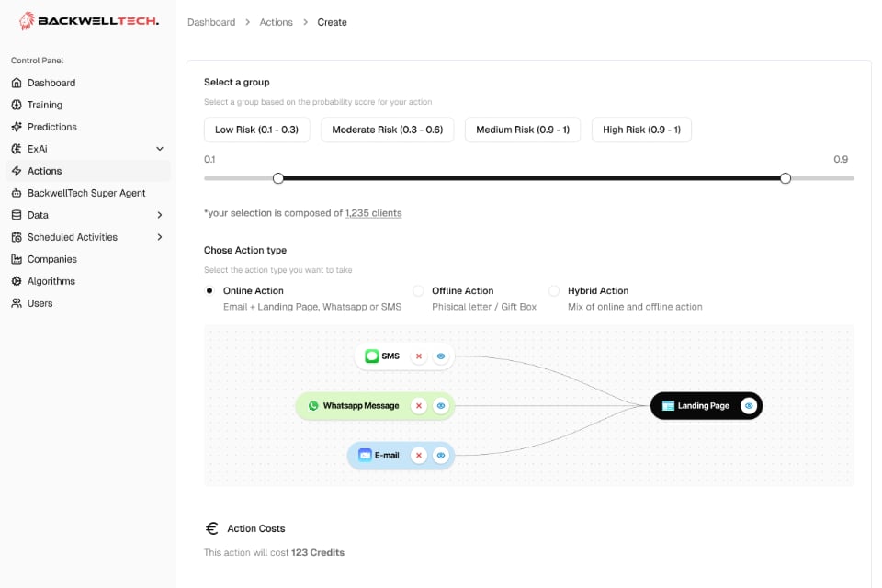
Task: Click the Dashboard house icon in sidebar
Action: (17, 83)
